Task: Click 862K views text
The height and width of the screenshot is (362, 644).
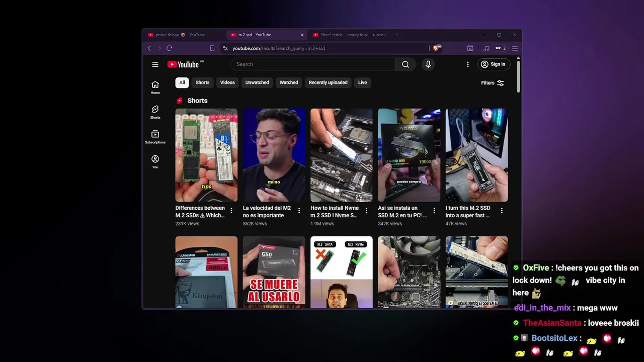Action: pyautogui.click(x=255, y=224)
